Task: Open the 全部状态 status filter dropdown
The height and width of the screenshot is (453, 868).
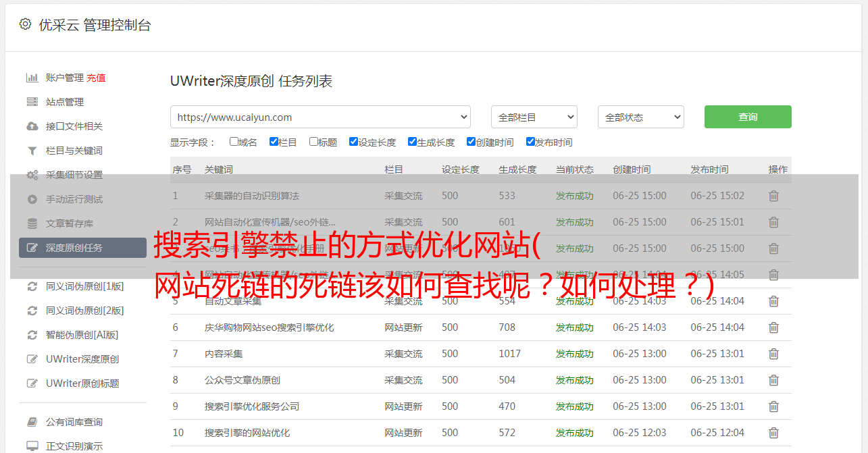Action: [640, 117]
